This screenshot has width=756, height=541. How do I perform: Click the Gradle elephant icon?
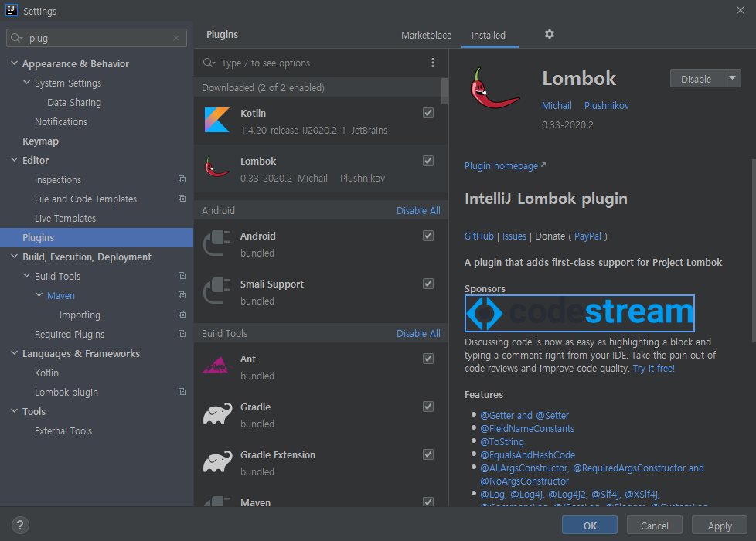[x=217, y=414]
